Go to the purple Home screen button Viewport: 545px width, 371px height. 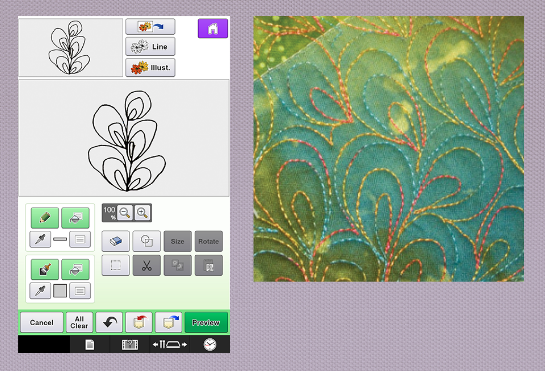213,29
